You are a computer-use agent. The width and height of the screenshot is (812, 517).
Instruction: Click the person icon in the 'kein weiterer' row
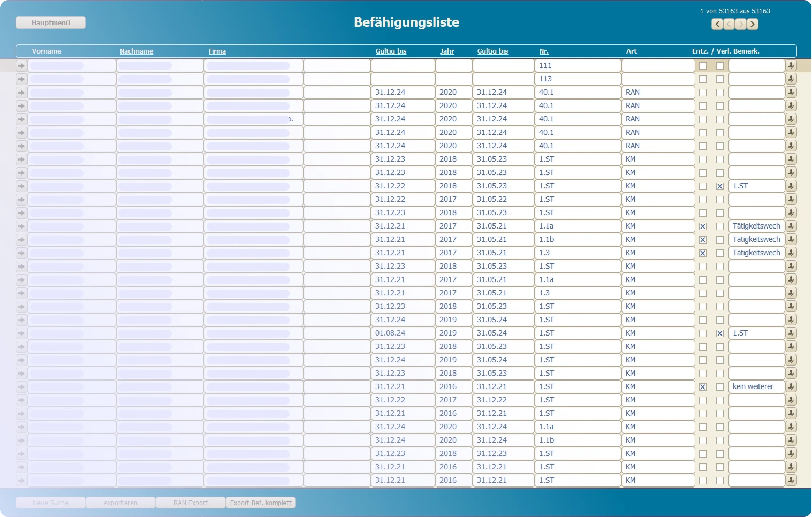pos(791,386)
